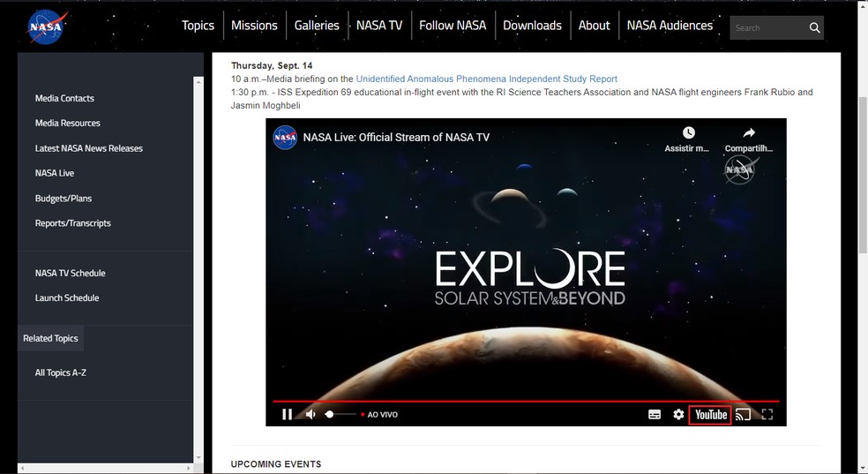This screenshot has width=868, height=474.
Task: Click the share arrow icon on video
Action: point(748,133)
